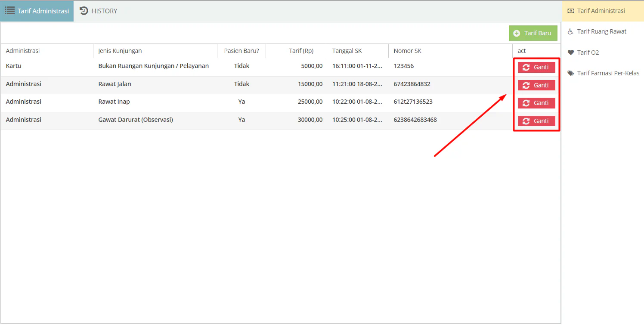This screenshot has width=644, height=325.
Task: Click Administrasi in the Gawat Darurat row
Action: (x=24, y=120)
